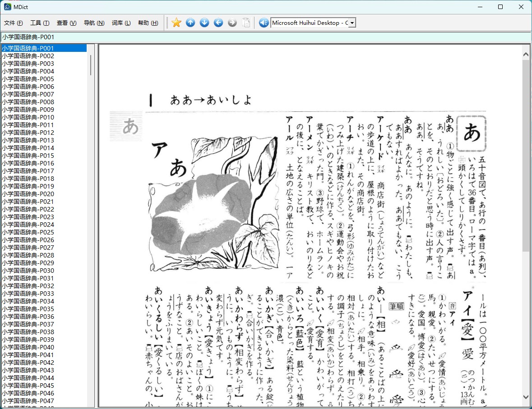Image resolution: width=532 pixels, height=409 pixels.
Task: Select entry 小学国语辞典-P022
Action: click(44, 209)
